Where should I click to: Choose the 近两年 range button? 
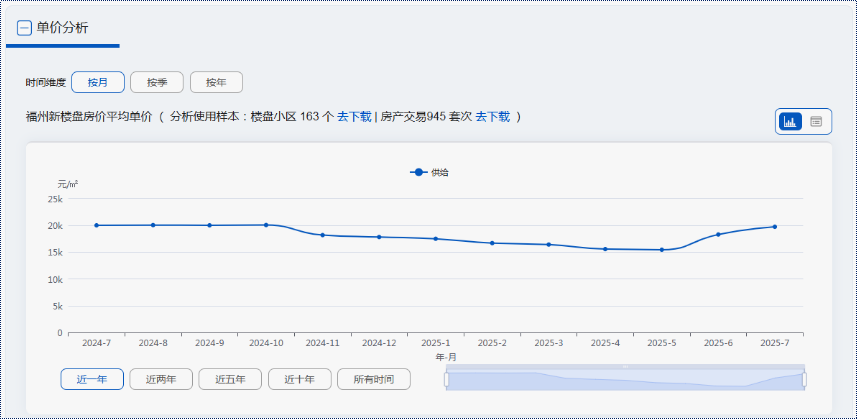tap(160, 379)
